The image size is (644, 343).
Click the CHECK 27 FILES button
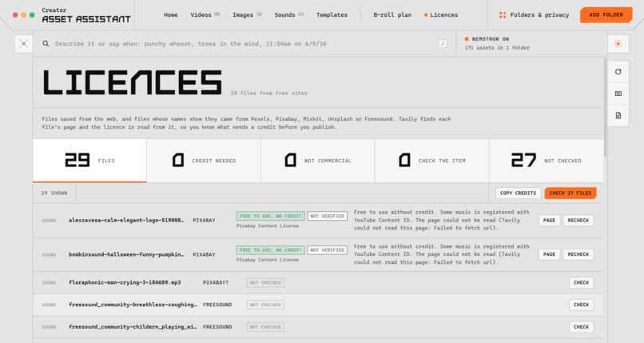(x=570, y=193)
